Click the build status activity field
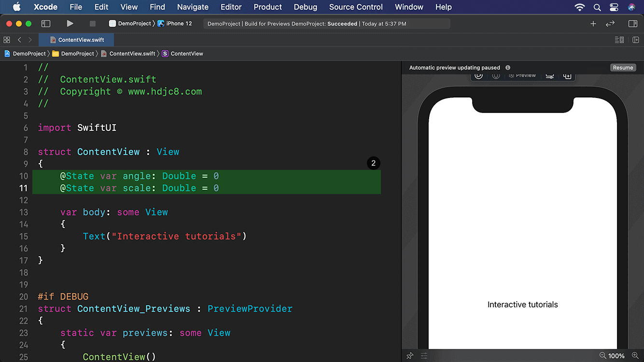Viewport: 644px width, 362px height. point(327,24)
